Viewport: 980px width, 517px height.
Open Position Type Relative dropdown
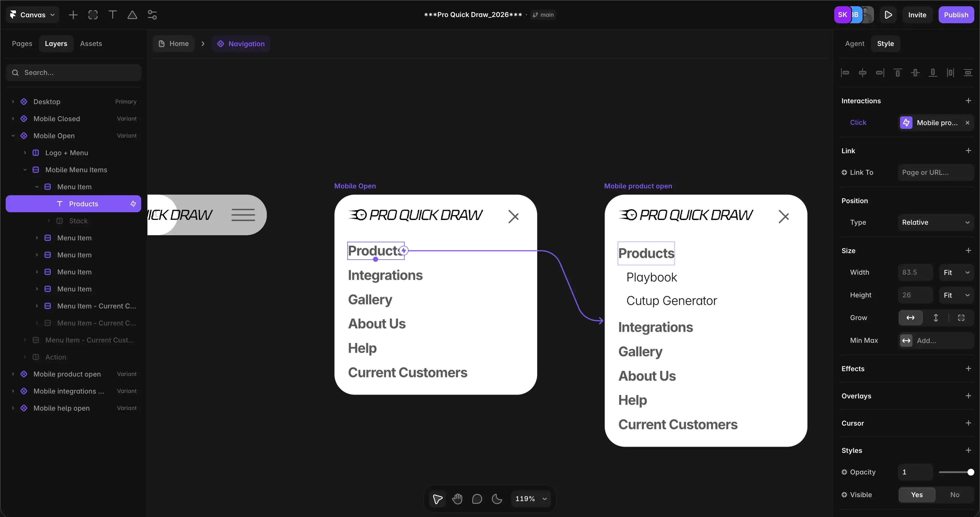(x=935, y=222)
